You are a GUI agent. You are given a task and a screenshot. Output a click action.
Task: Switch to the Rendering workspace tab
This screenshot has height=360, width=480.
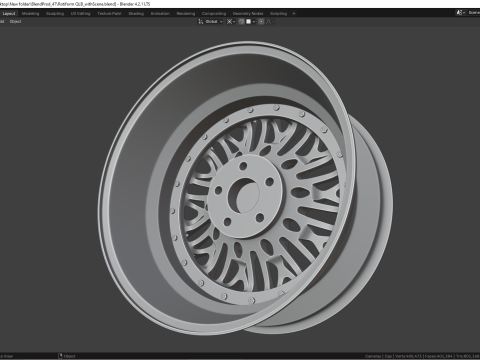point(186,14)
